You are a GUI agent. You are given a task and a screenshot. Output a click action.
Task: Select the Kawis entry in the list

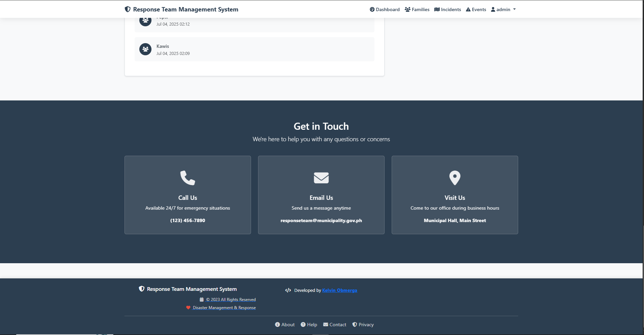[254, 49]
